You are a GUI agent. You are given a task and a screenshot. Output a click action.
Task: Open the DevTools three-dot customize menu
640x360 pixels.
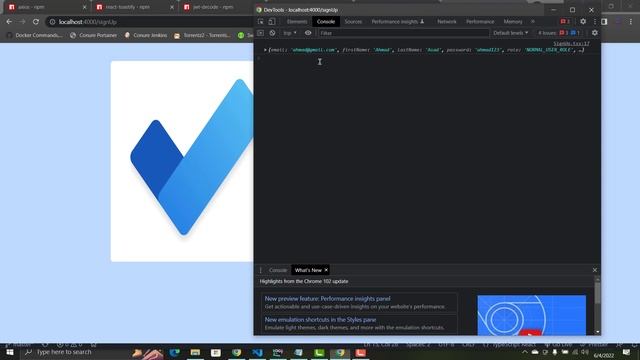pyautogui.click(x=594, y=22)
